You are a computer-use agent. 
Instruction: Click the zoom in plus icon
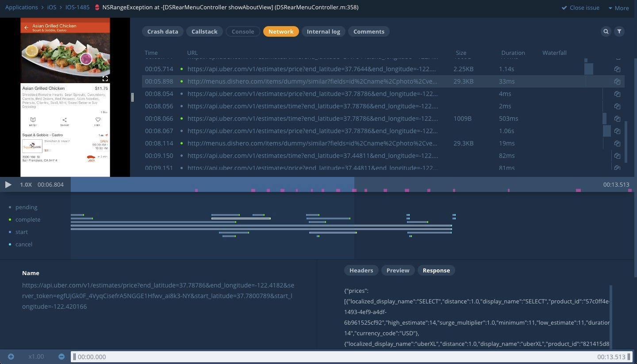[11, 356]
